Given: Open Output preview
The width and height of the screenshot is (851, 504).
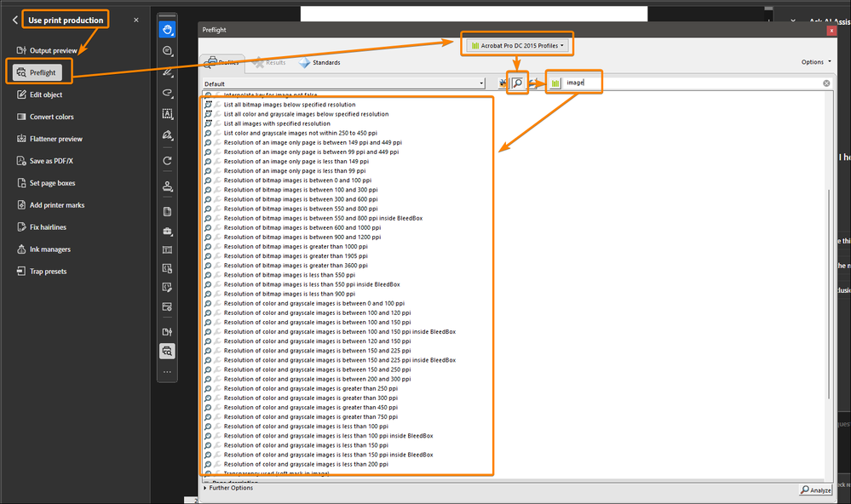Looking at the screenshot, I should (x=47, y=50).
